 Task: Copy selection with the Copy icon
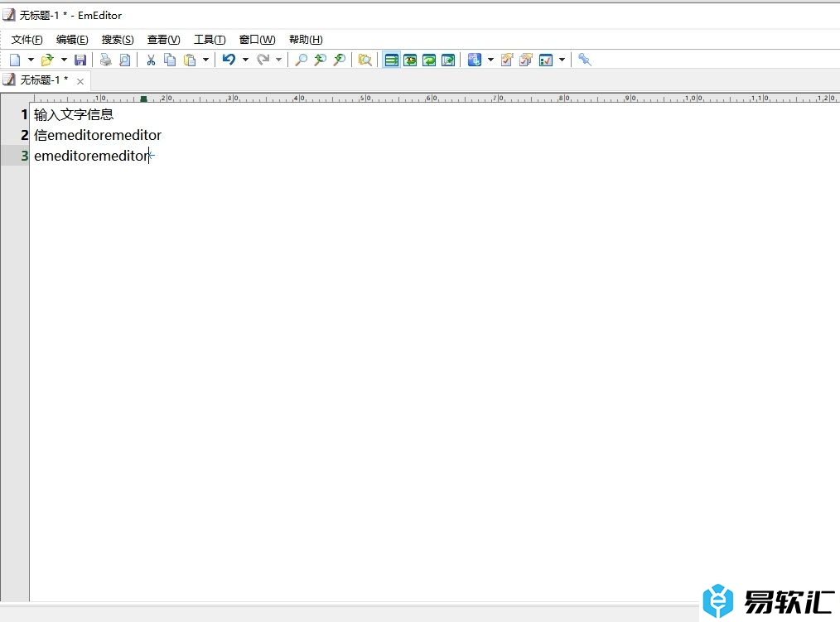pos(170,60)
